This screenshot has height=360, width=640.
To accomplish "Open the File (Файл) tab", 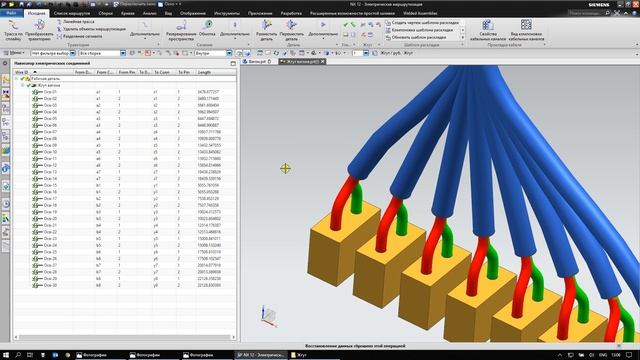I will click(11, 13).
